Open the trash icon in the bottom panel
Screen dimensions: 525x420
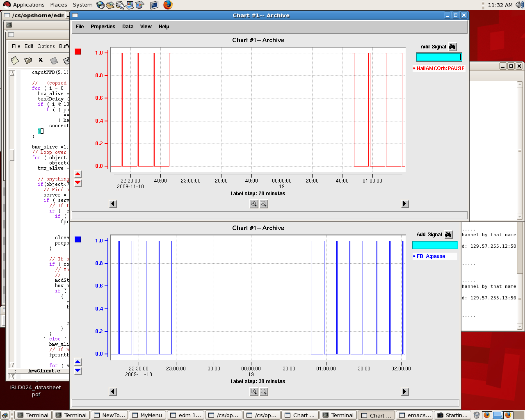click(x=477, y=415)
